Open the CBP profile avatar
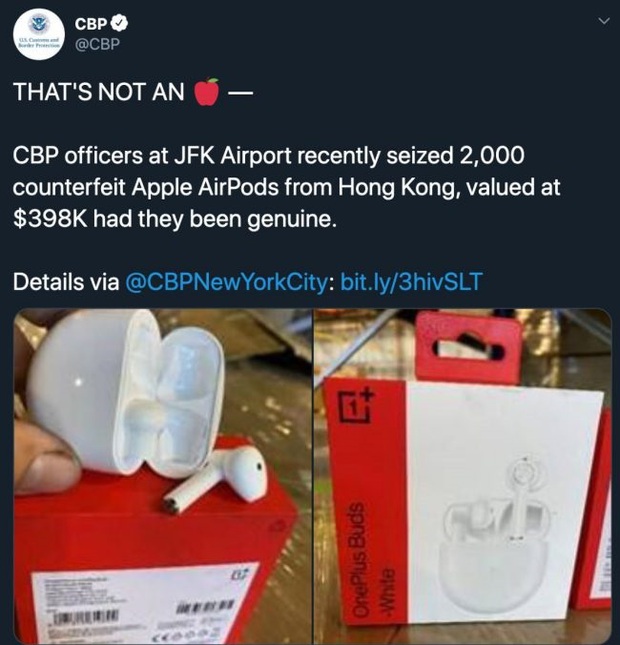 (39, 34)
